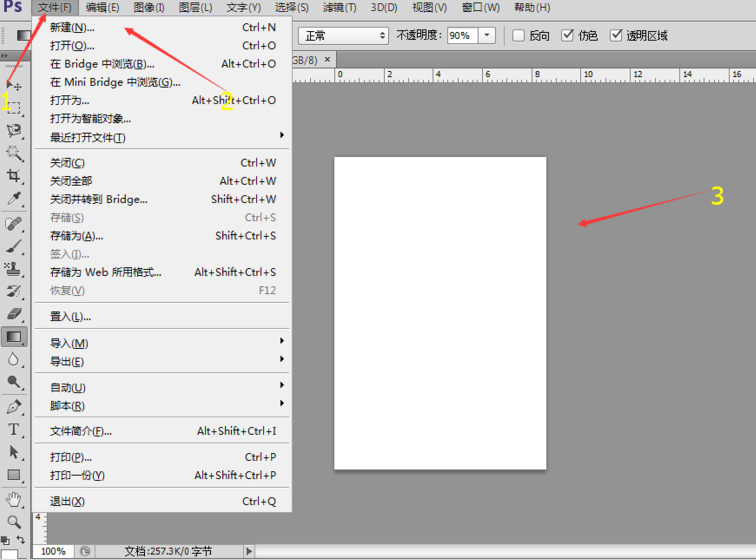
Task: Uncheck the 透明区域 checkbox
Action: point(616,35)
